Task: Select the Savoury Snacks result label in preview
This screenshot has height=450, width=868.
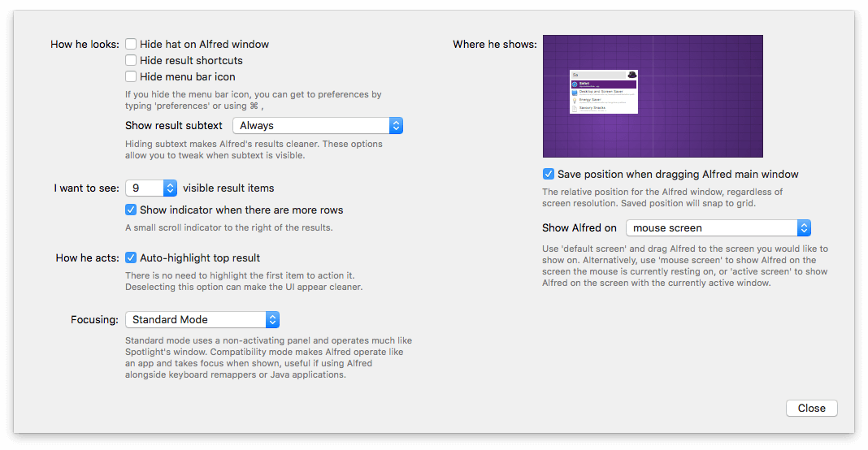Action: (592, 107)
